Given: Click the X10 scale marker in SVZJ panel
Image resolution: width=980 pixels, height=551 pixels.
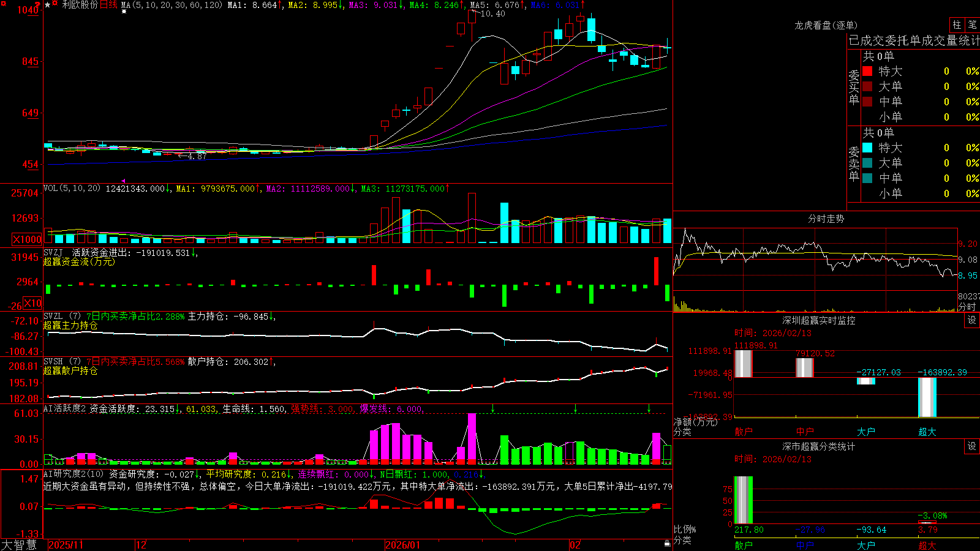Looking at the screenshot, I should click(32, 303).
